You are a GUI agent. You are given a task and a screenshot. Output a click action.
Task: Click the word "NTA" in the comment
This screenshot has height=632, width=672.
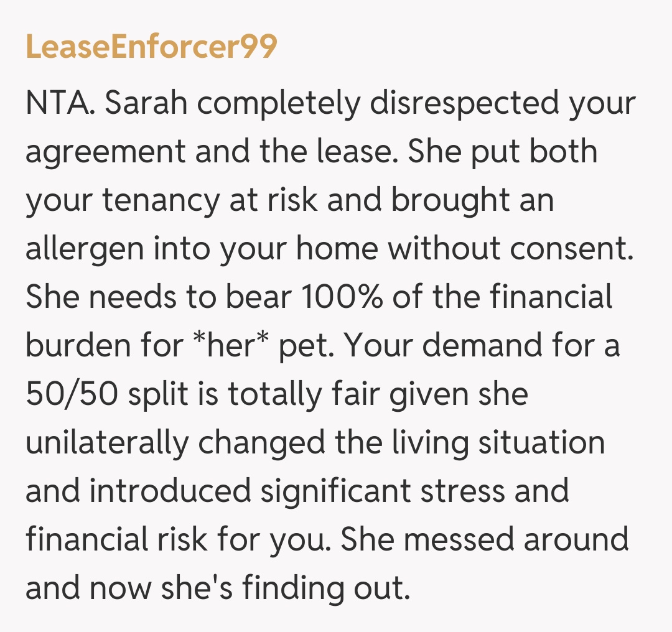pos(58,104)
